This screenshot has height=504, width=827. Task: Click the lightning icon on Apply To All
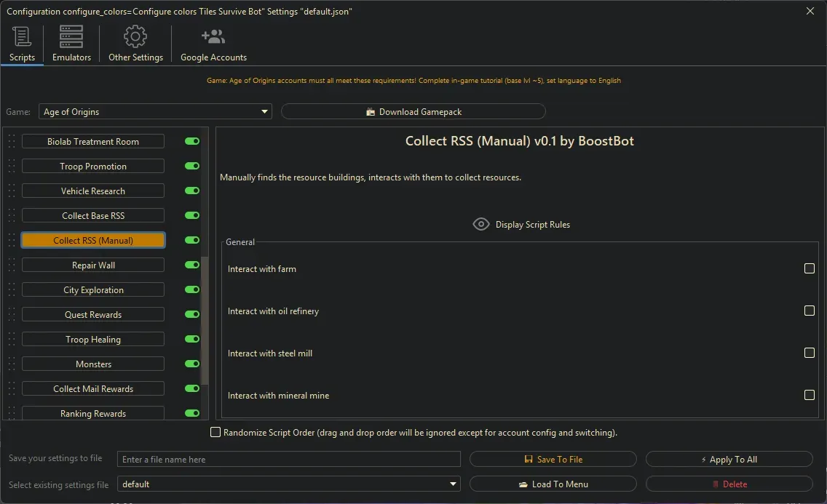tap(703, 459)
